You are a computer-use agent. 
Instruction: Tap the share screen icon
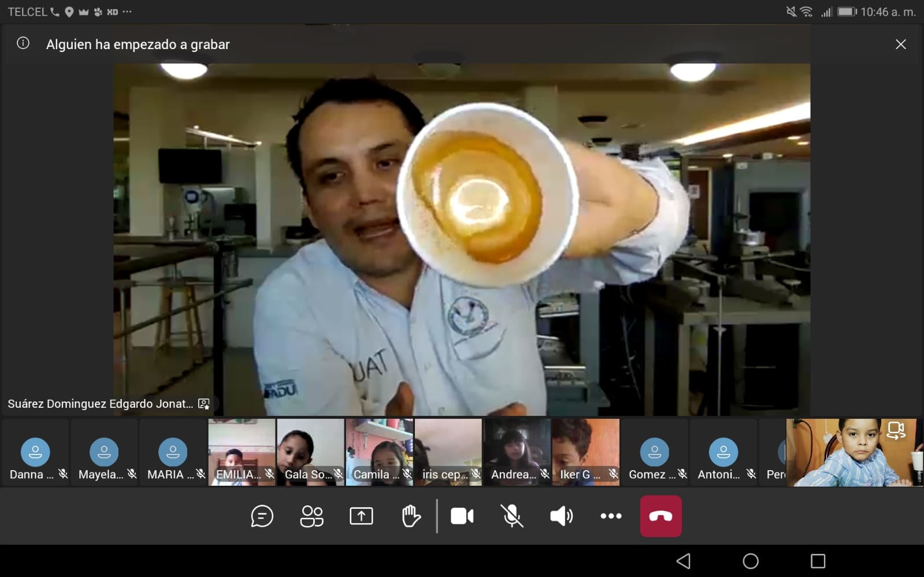(361, 516)
